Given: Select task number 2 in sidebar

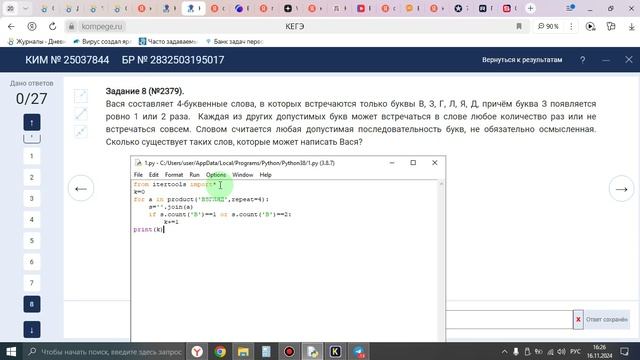Looking at the screenshot, I should pyautogui.click(x=32, y=177).
